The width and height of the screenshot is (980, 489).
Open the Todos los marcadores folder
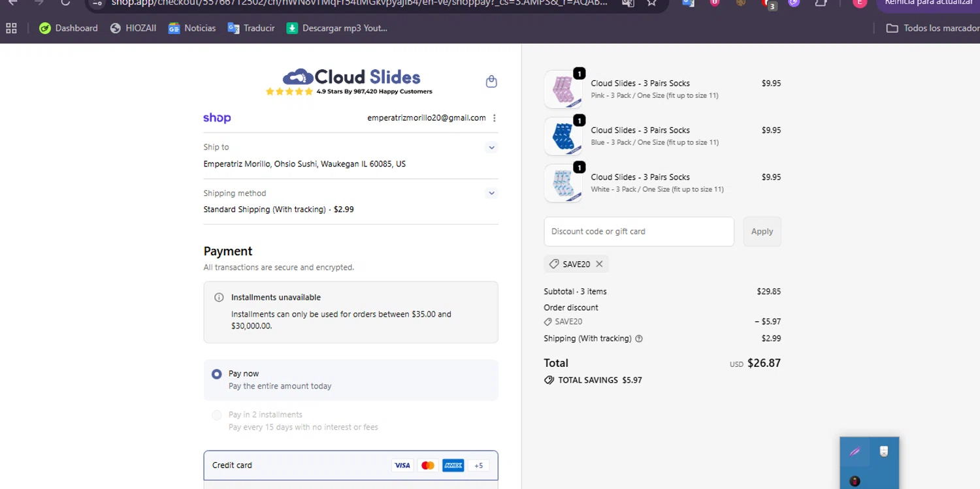[932, 28]
